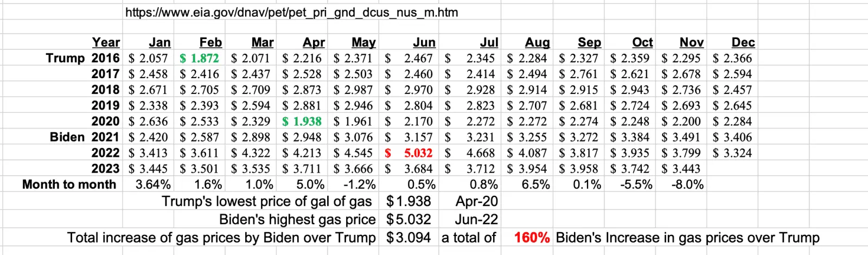Select the Jun-22 date cell
This screenshot has height=255, width=868.
[476, 220]
